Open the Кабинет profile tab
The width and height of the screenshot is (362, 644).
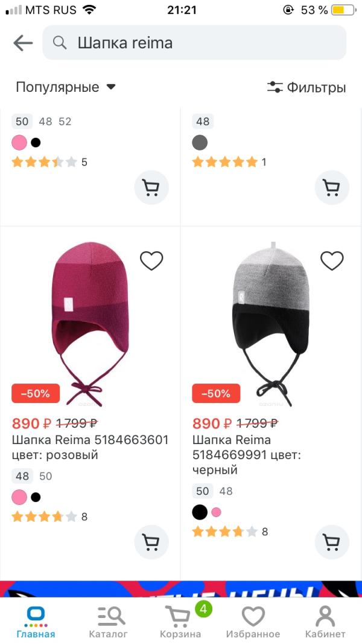[325, 622]
